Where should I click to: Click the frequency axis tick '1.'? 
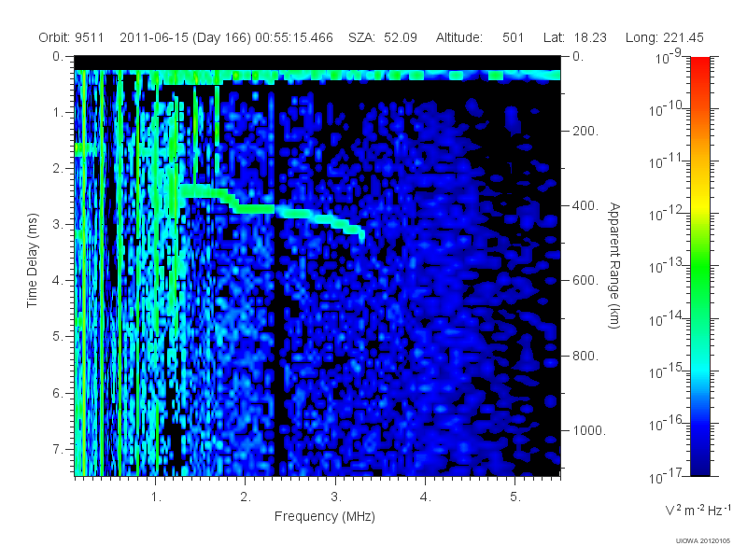(156, 497)
